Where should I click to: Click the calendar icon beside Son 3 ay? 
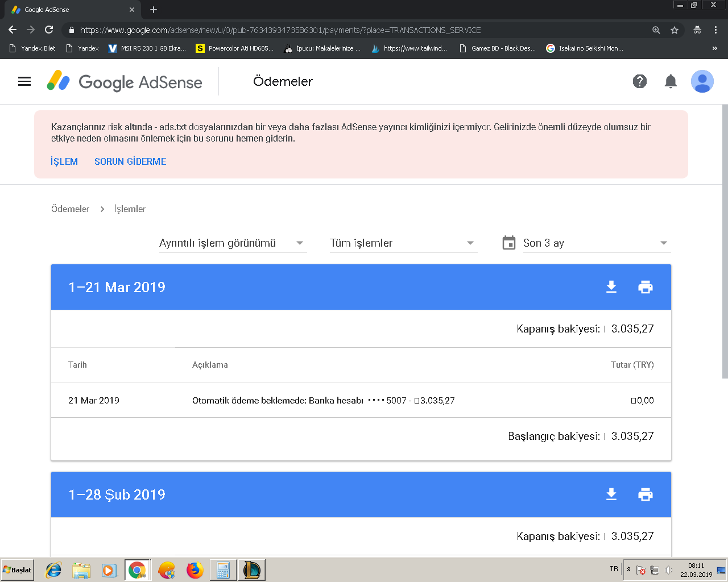[x=509, y=243]
